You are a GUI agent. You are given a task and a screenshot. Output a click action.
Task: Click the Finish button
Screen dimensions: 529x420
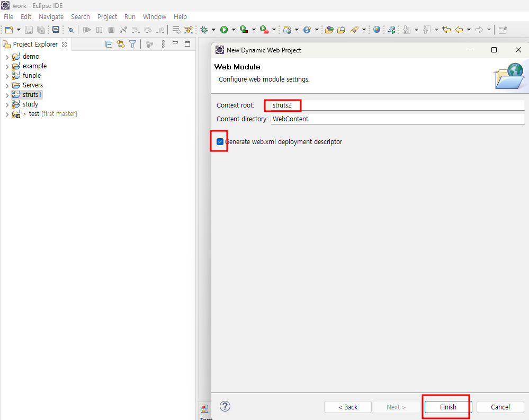tap(448, 407)
